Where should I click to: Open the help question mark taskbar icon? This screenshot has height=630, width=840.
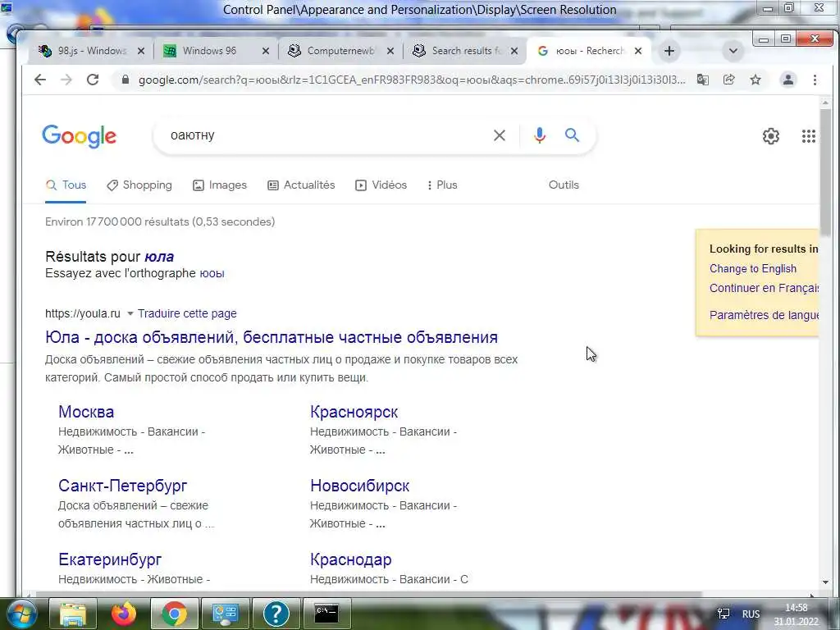click(x=276, y=614)
